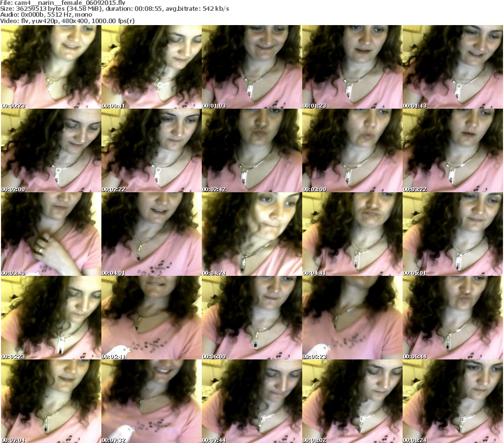Choose the thumbnail stamped 00:06:44
504x443 pixels.
click(x=453, y=318)
